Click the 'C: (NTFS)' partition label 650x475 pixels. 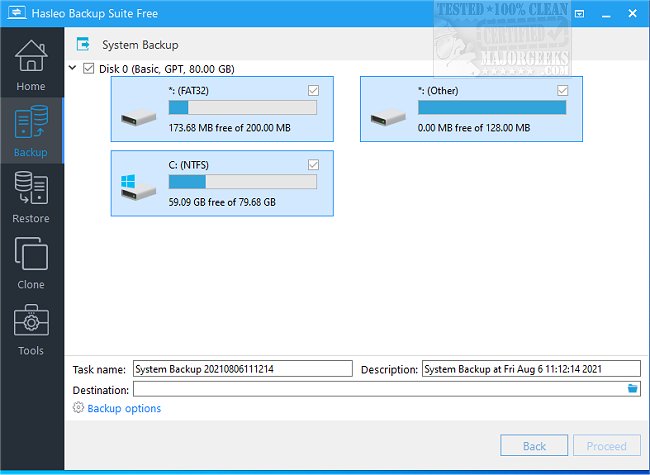[x=188, y=165]
